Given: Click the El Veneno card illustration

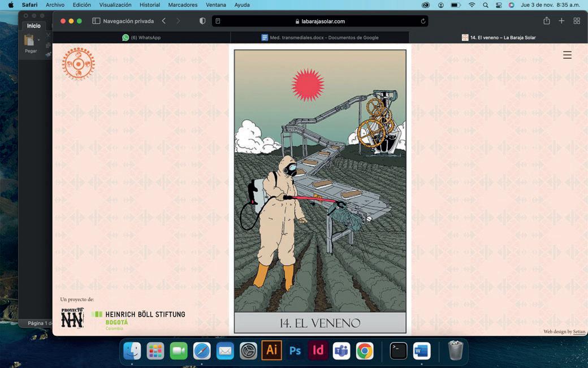Looking at the screenshot, I should 320,181.
